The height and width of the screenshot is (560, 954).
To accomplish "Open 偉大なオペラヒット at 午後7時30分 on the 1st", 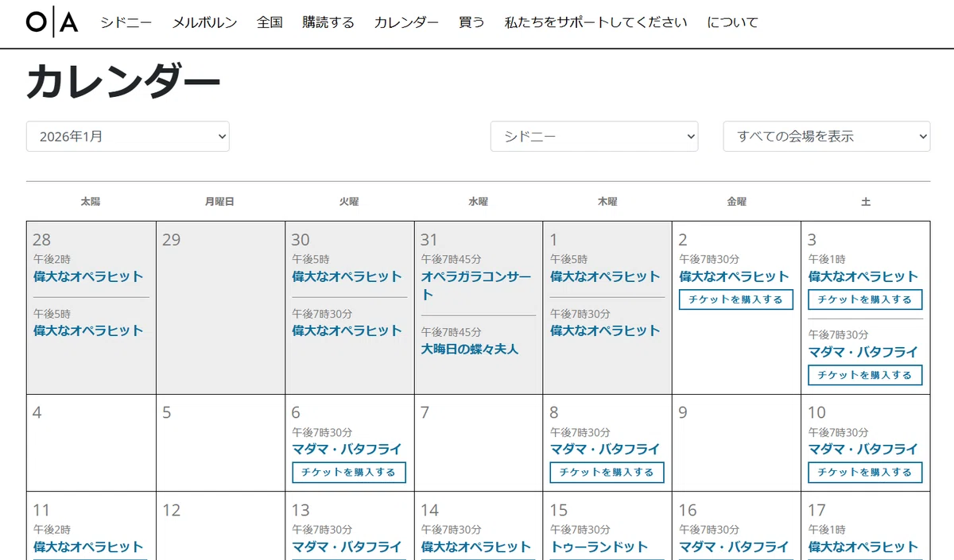I will point(605,330).
